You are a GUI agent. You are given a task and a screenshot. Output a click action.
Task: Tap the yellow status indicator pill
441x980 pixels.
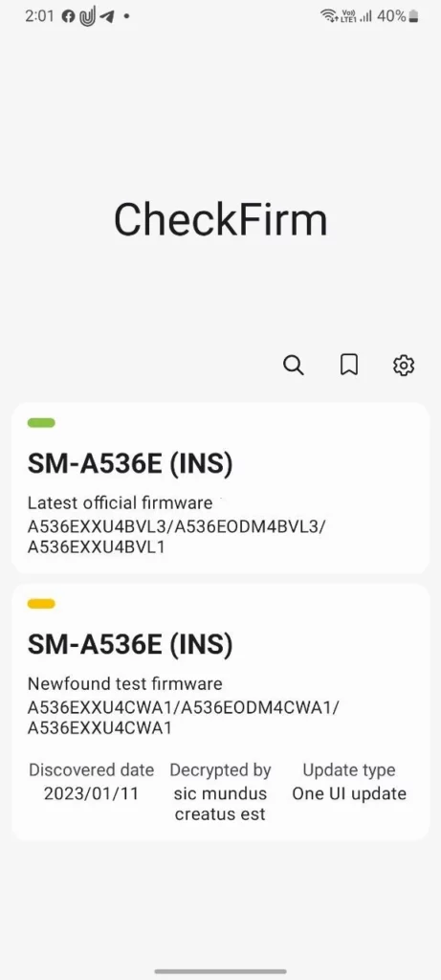[x=41, y=604]
